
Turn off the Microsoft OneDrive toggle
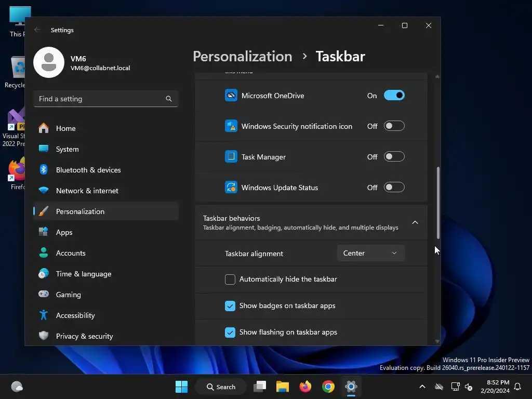click(x=394, y=96)
